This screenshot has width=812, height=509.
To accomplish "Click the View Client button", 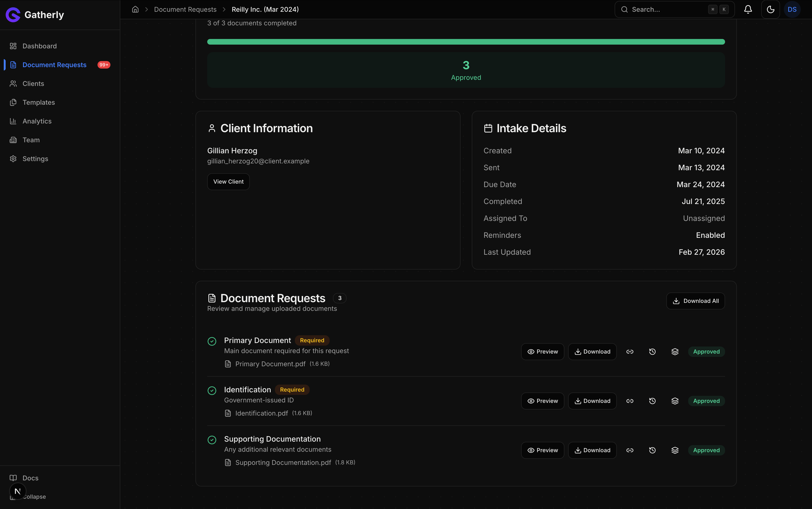I will 228,181.
